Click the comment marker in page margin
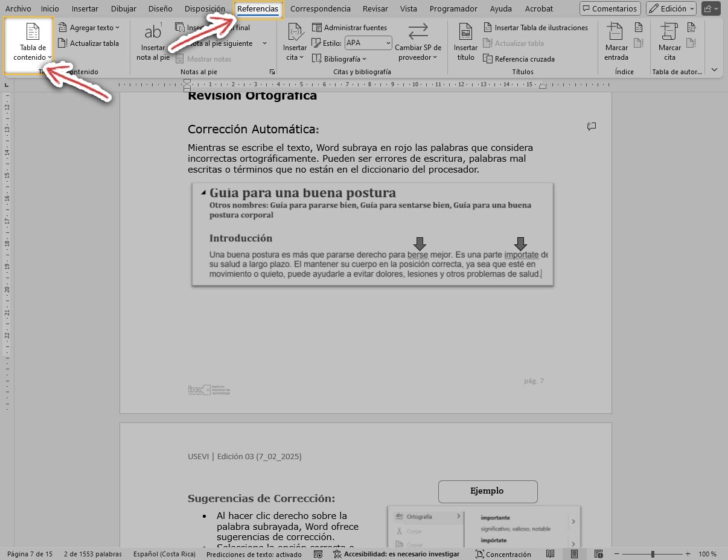 pyautogui.click(x=592, y=127)
